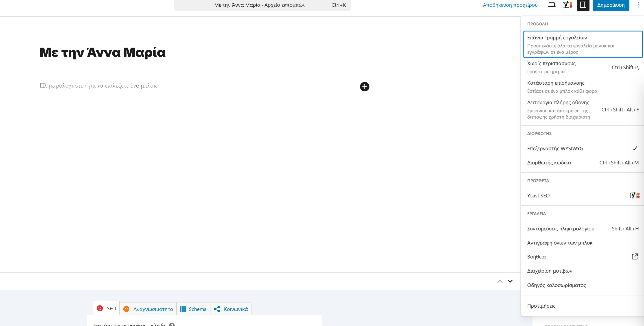Collapse meta box with down chevron
644x326 pixels.
[510, 281]
